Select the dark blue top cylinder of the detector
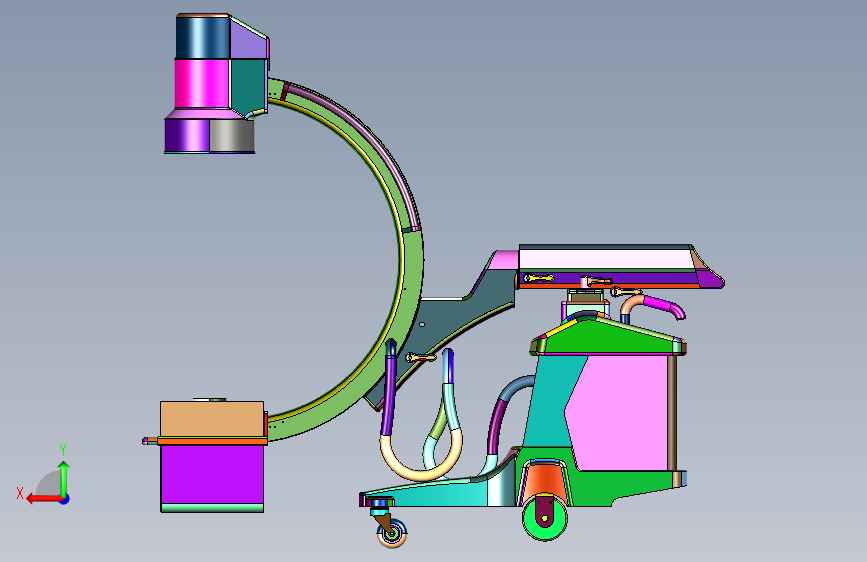 pos(202,37)
